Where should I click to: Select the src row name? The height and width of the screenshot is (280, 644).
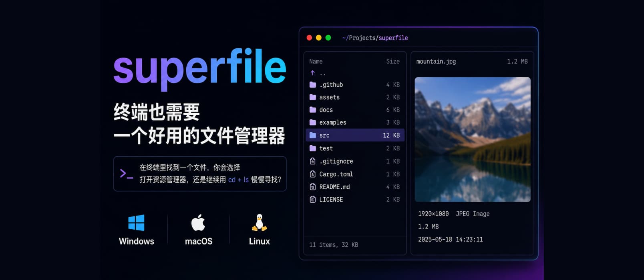tap(324, 135)
